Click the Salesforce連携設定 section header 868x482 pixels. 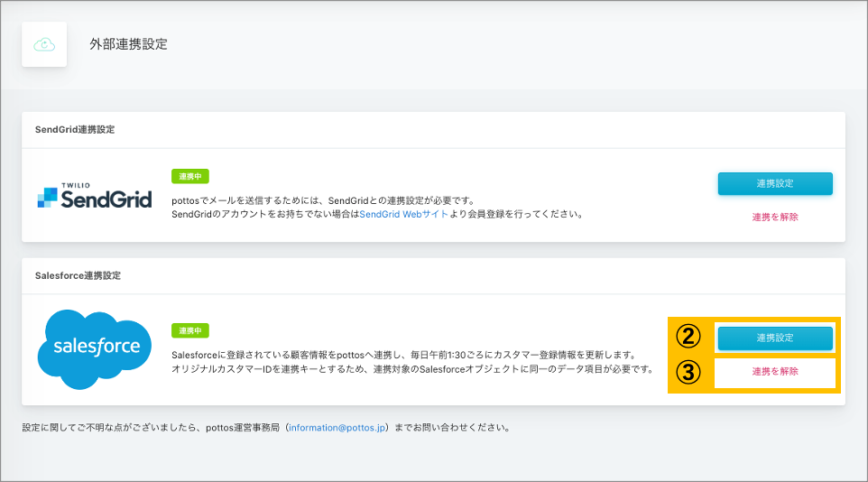tap(78, 276)
